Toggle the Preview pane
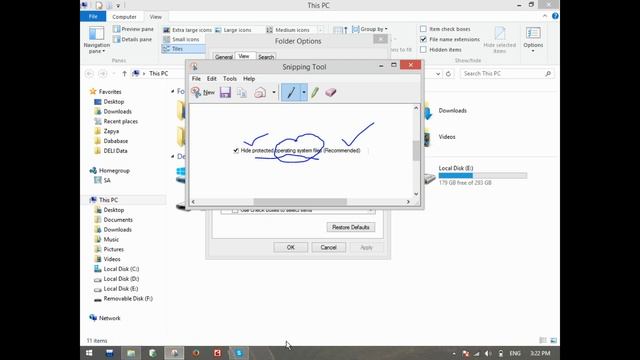 click(133, 29)
